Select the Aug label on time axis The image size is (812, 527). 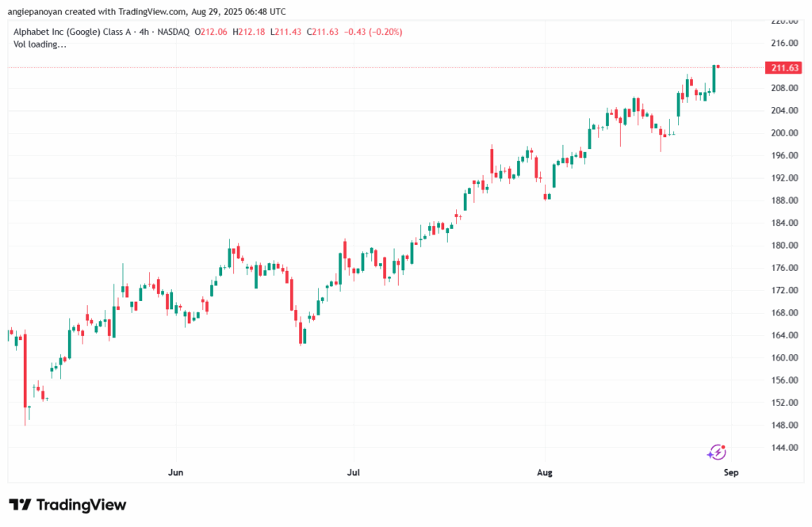click(x=545, y=473)
